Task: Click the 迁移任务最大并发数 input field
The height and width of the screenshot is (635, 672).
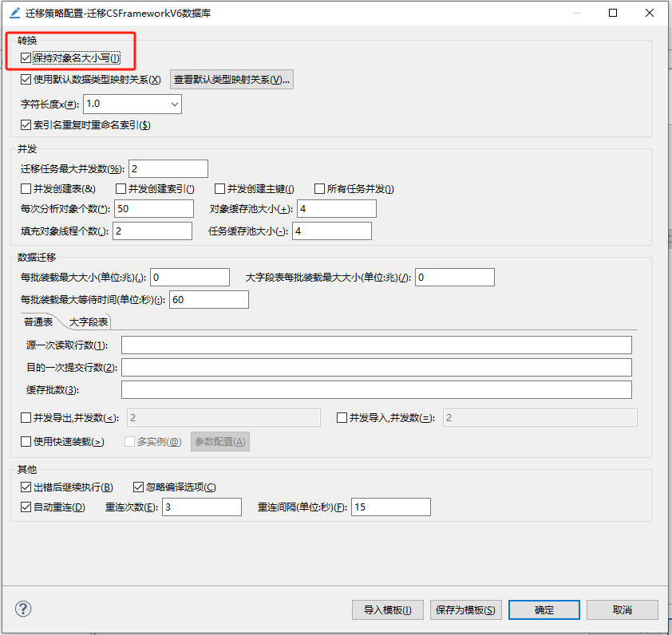Action: [x=168, y=169]
